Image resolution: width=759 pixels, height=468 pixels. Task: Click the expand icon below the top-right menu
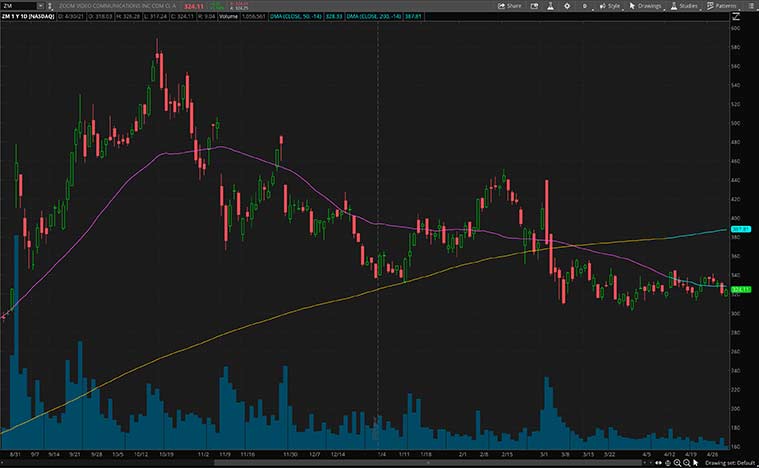click(x=750, y=18)
